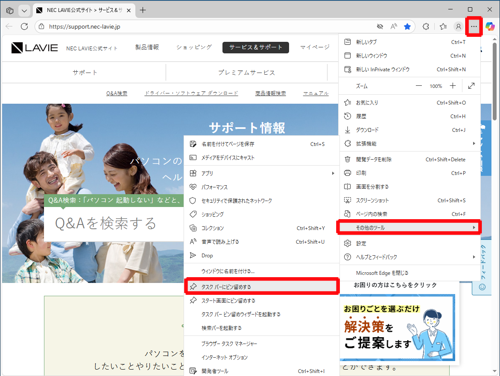Select コレクション submenu entry
This screenshot has height=376, width=500.
(x=261, y=228)
